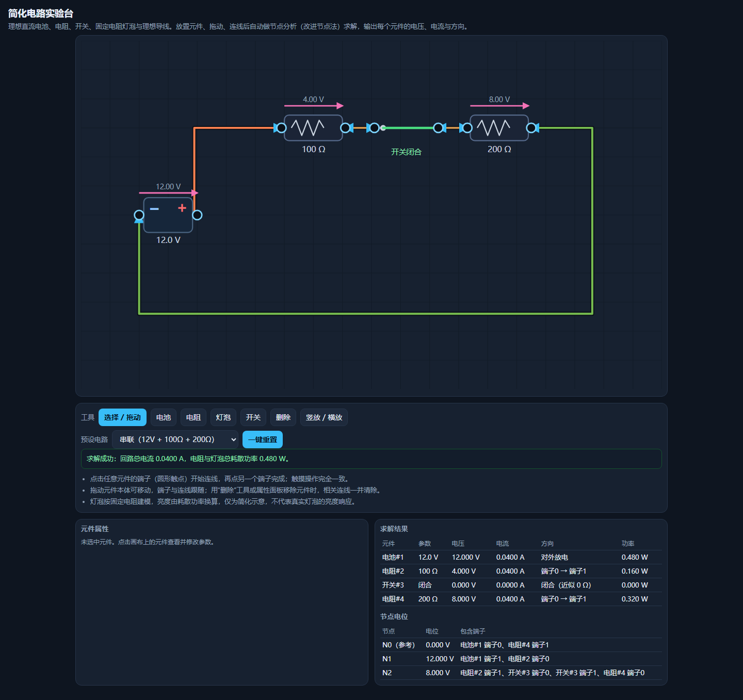The height and width of the screenshot is (700, 743).
Task: Click the 12.00 V voltage label above battery
Action: coord(168,186)
